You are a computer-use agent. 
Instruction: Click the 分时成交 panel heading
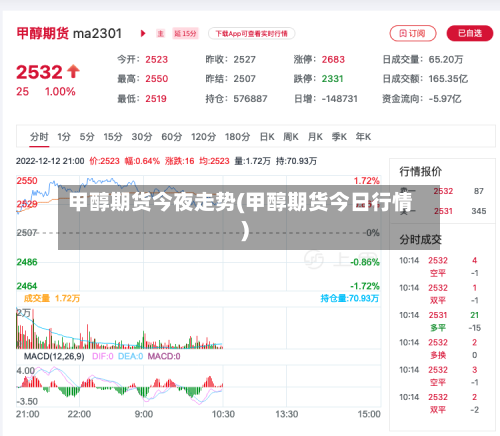tap(421, 239)
